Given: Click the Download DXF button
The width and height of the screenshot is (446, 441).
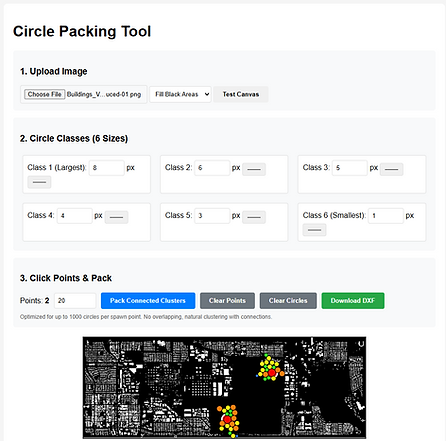Looking at the screenshot, I should pos(353,301).
